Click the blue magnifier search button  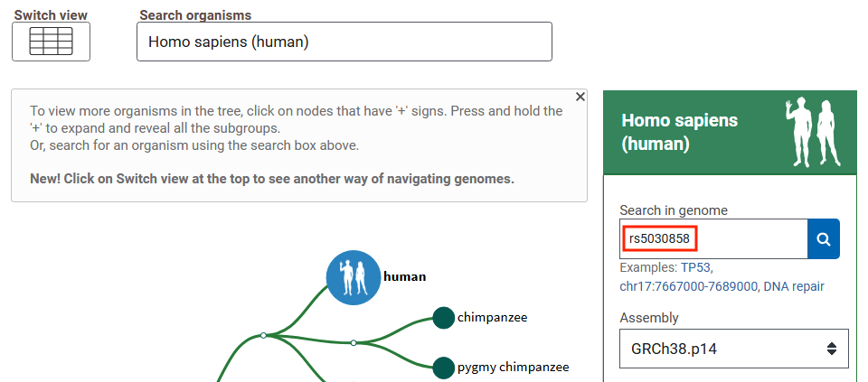coord(824,238)
